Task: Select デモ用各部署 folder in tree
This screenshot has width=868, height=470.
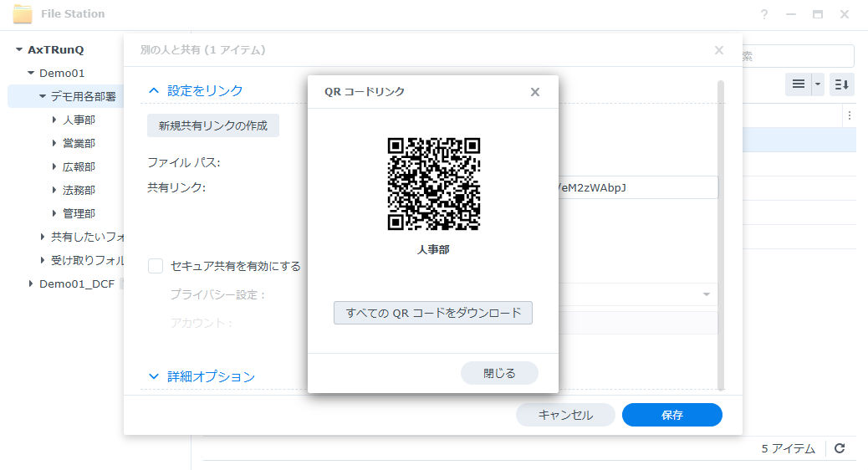Action: pyautogui.click(x=84, y=96)
